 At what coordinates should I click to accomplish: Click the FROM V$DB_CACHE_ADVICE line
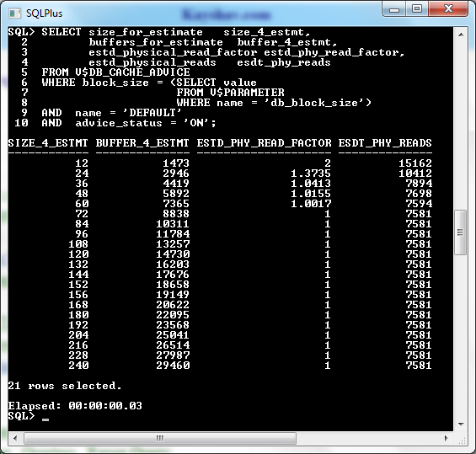(115, 72)
